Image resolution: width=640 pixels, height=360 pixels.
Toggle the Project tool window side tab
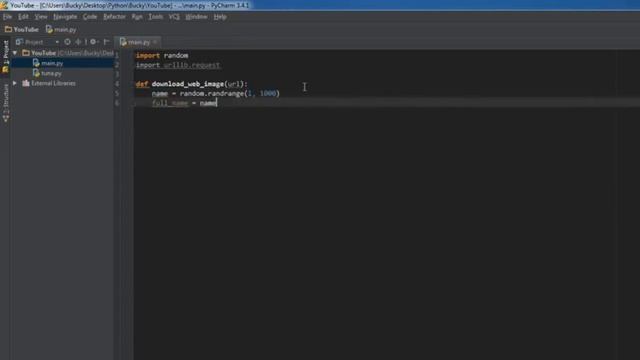pyautogui.click(x=5, y=57)
